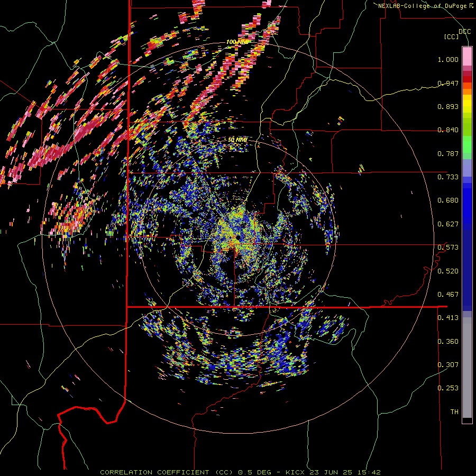Select the 0.360 scale value

click(448, 342)
